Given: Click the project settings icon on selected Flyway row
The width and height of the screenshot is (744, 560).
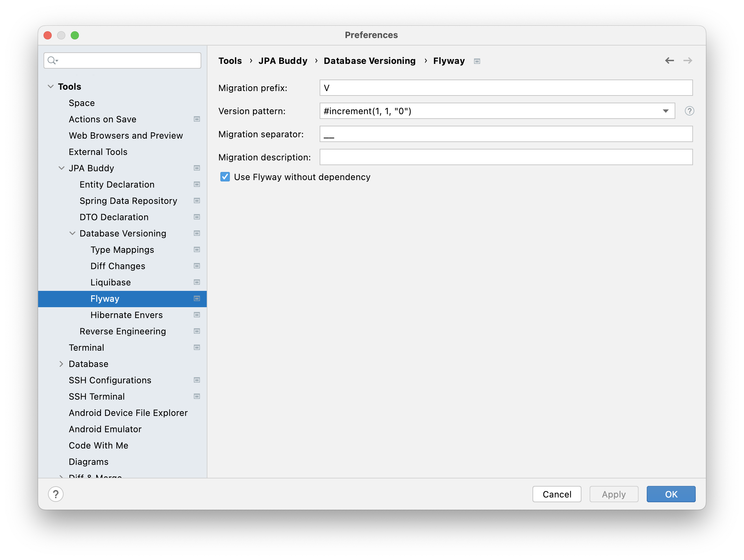Looking at the screenshot, I should click(x=197, y=298).
